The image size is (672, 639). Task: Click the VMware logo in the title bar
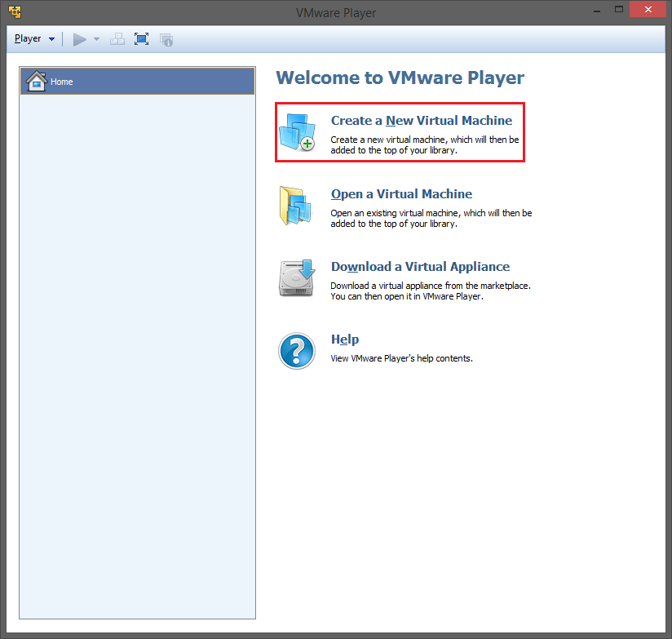15,12
